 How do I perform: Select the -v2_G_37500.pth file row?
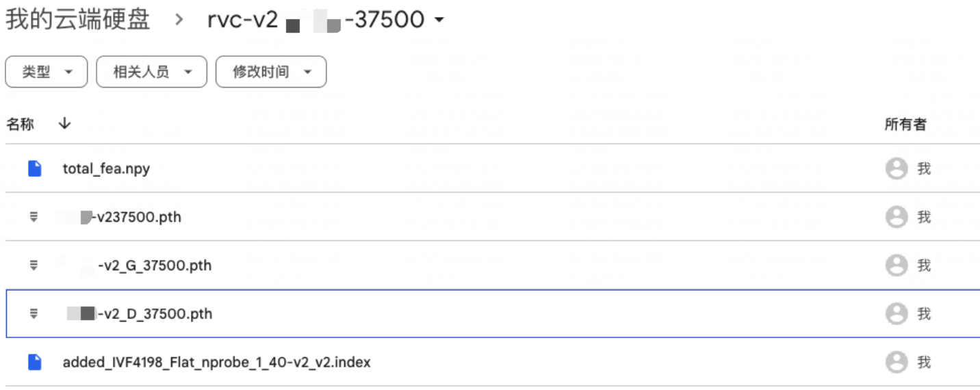[x=493, y=265]
